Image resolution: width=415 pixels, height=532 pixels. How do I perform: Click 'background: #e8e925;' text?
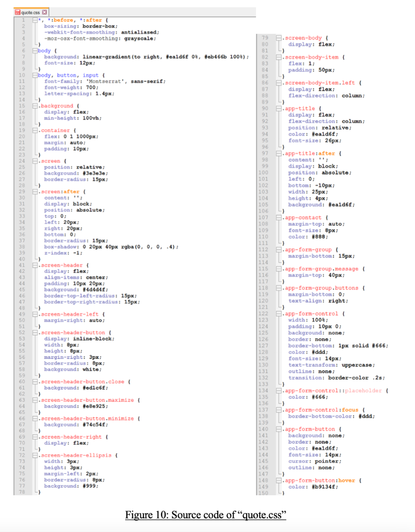76,406
